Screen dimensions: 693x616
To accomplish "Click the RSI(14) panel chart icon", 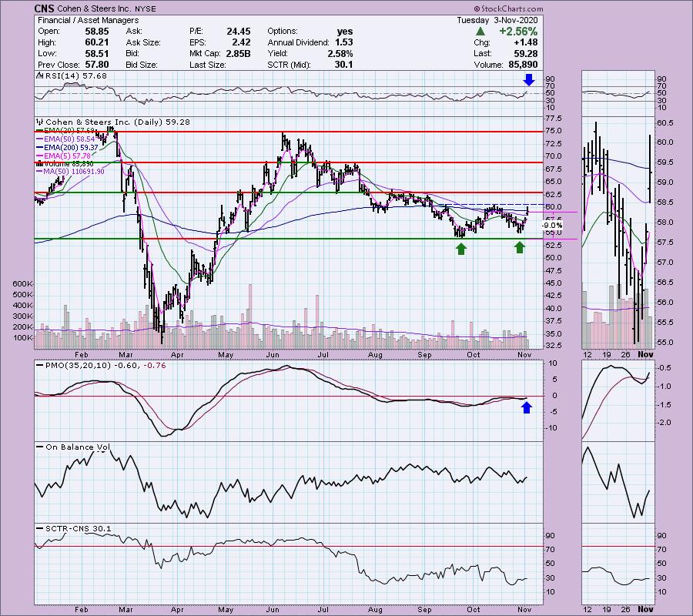I will coord(40,75).
